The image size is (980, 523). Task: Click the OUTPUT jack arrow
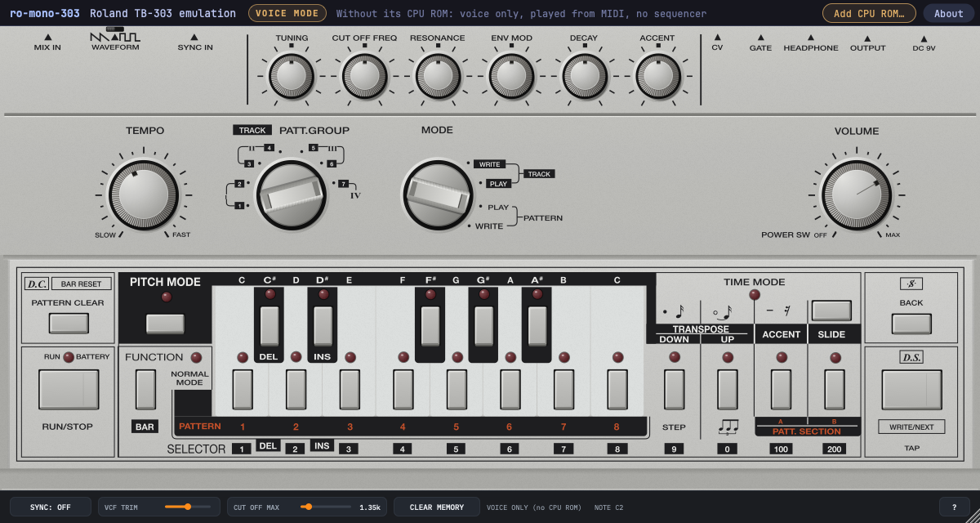pos(867,37)
